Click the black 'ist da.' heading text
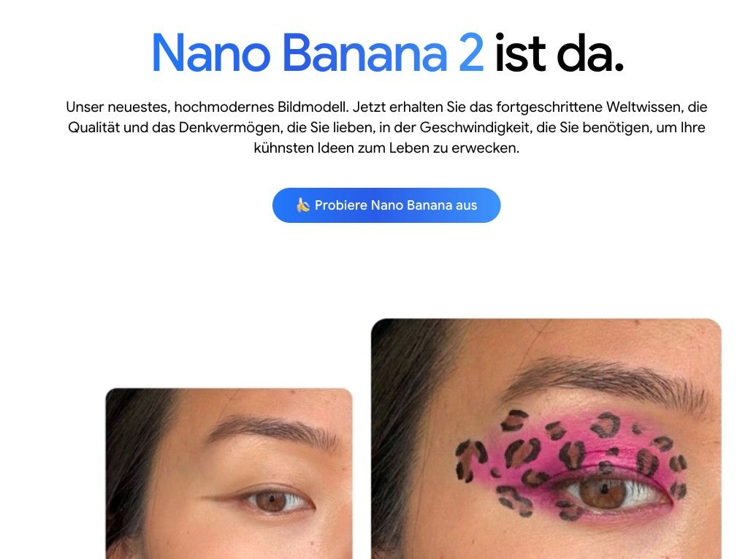Image resolution: width=756 pixels, height=559 pixels. coord(560,53)
